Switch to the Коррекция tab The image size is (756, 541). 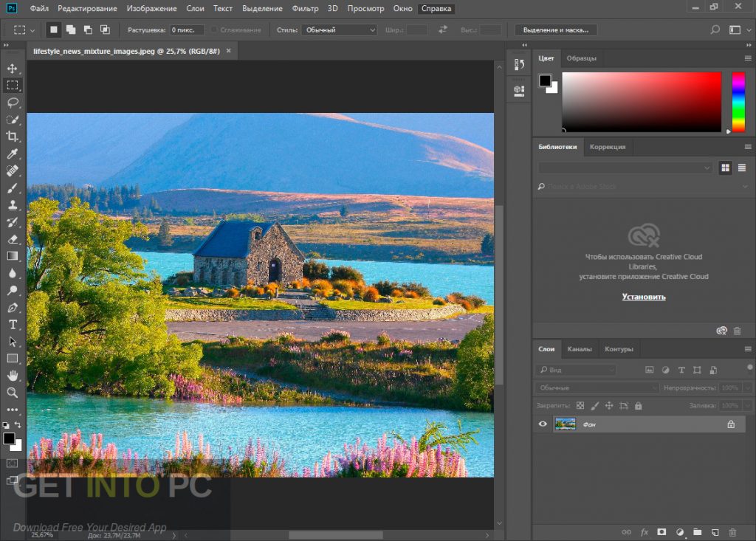click(608, 147)
